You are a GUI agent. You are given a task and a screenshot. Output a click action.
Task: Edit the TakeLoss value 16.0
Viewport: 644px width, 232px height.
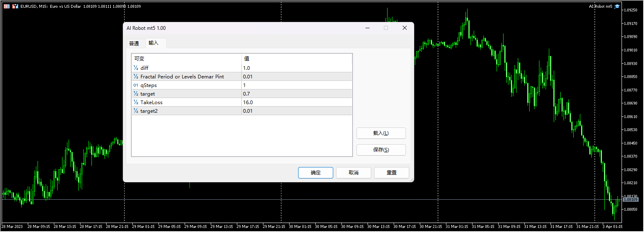coord(297,102)
